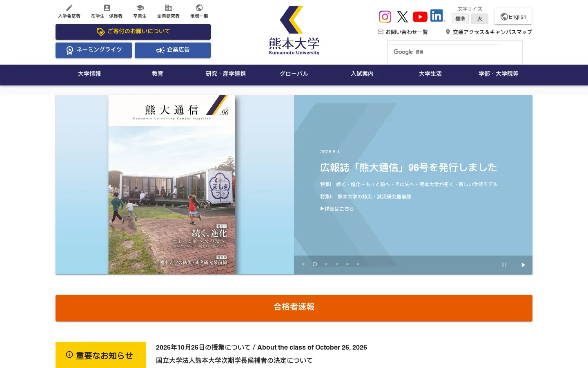Click the envelope icon beside お問い合わせ一覧
Screen dimensions: 588x368
pyautogui.click(x=381, y=32)
